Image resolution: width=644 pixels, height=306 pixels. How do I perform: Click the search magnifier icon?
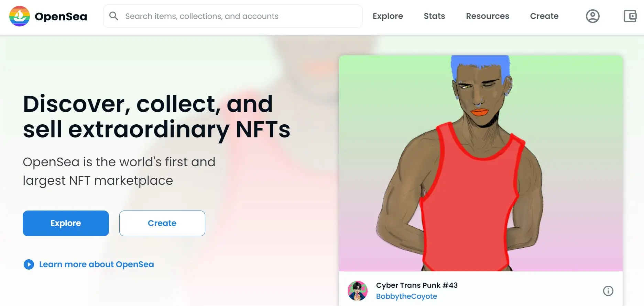coord(113,16)
